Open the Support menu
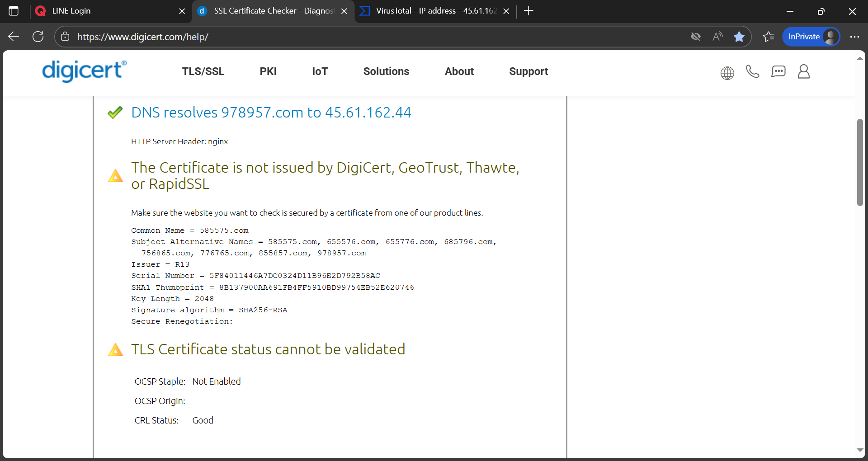 (528, 71)
